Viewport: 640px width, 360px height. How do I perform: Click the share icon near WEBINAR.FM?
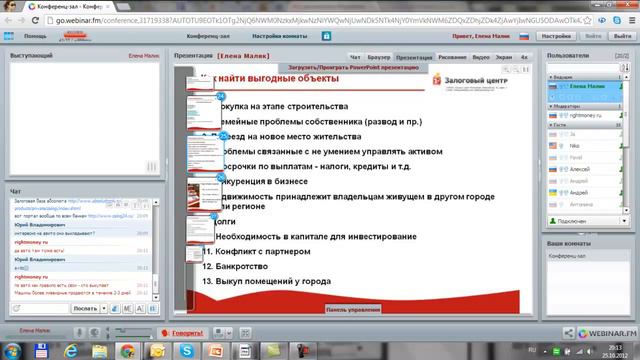(x=568, y=333)
